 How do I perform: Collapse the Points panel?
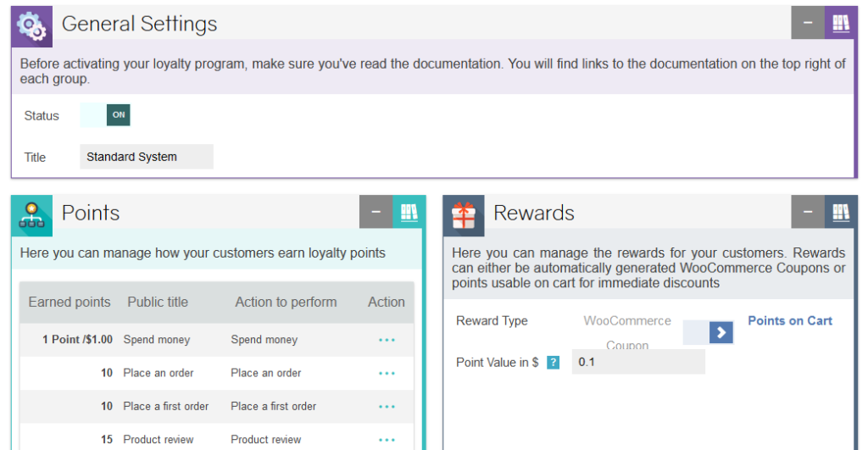coord(376,211)
